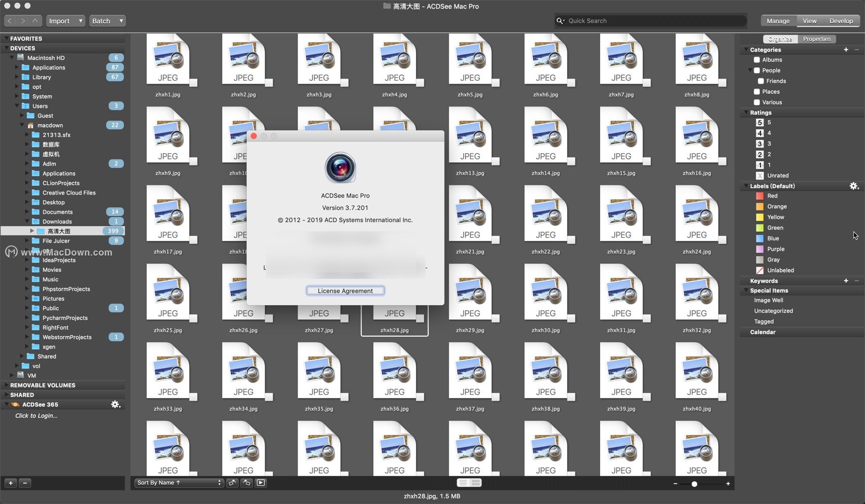Open the Calendar section
Image resolution: width=865 pixels, height=504 pixels.
[x=763, y=332]
